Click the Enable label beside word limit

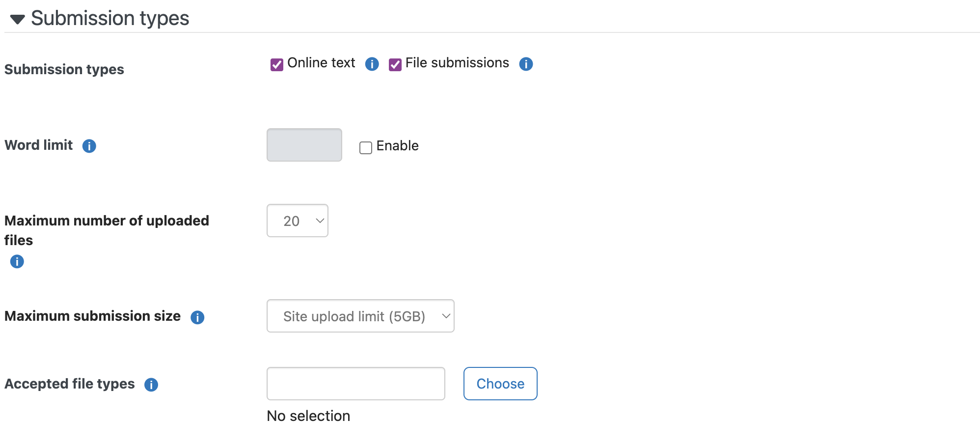point(398,146)
